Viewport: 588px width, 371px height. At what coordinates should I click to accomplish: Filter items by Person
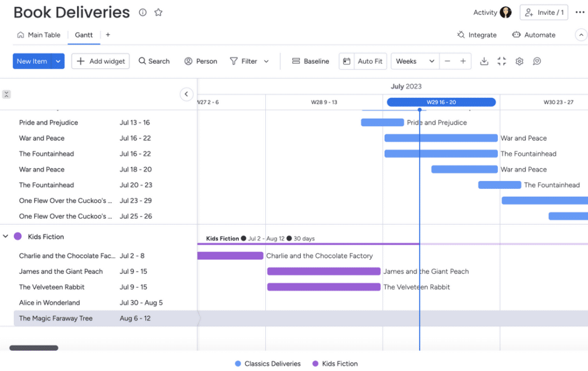[x=200, y=61]
